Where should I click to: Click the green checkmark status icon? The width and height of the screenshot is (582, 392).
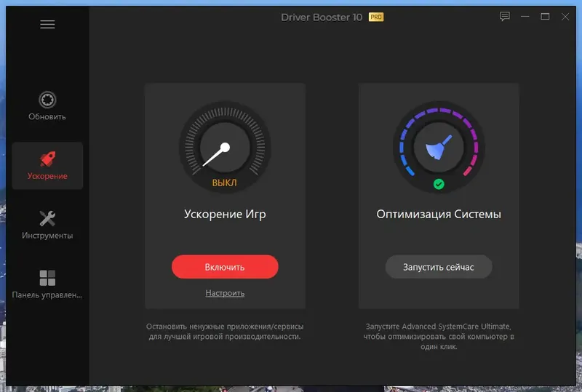[439, 184]
